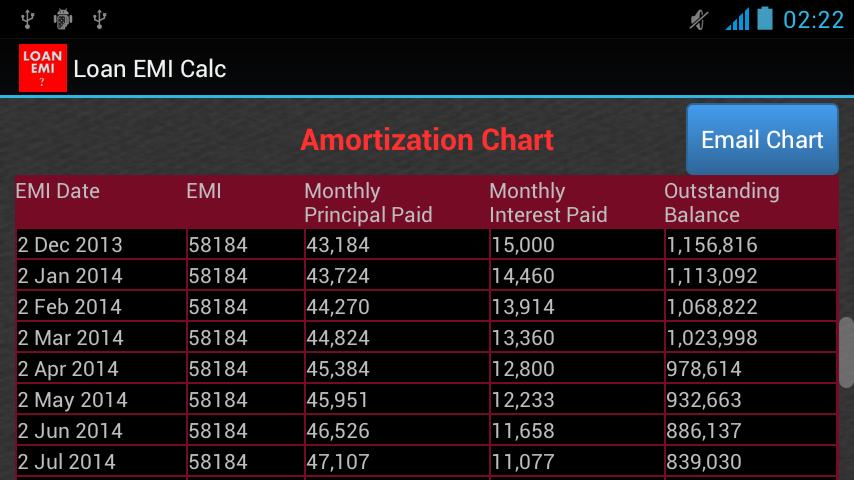Select the 2 Dec 2013 row date
Image resolution: width=854 pixels, height=480 pixels.
click(70, 245)
